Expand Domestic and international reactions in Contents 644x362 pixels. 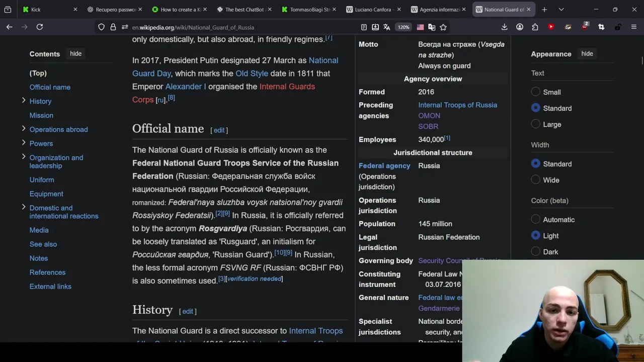coord(24,207)
